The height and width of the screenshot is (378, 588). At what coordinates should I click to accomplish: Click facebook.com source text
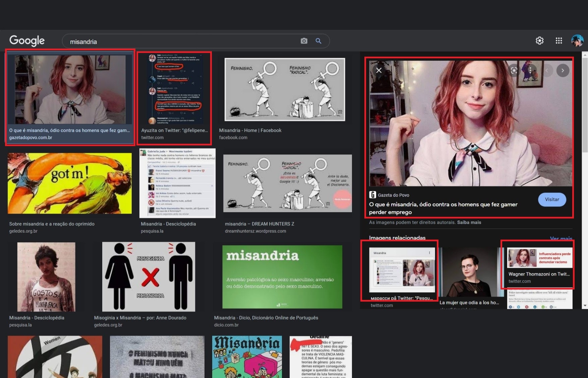(x=233, y=138)
